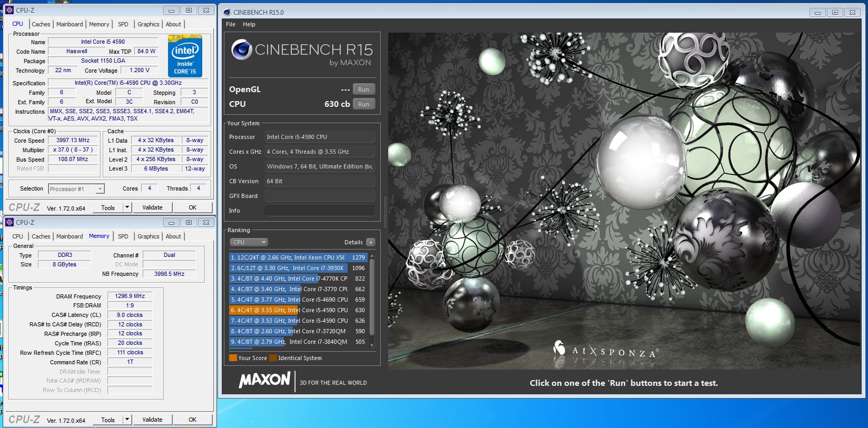868x428 pixels.
Task: Click the NB Frequency value 3998.5 MHz
Action: point(169,274)
